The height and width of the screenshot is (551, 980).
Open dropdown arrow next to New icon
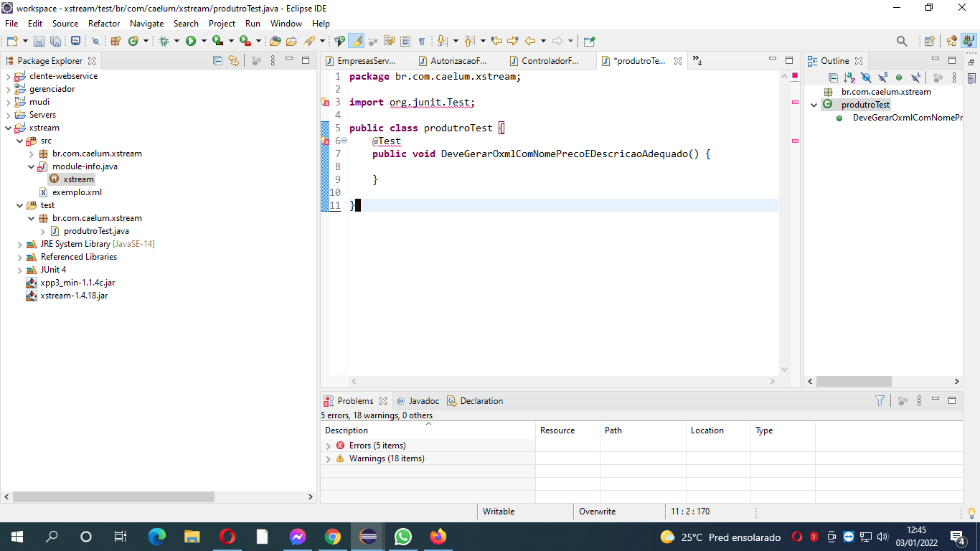click(25, 41)
